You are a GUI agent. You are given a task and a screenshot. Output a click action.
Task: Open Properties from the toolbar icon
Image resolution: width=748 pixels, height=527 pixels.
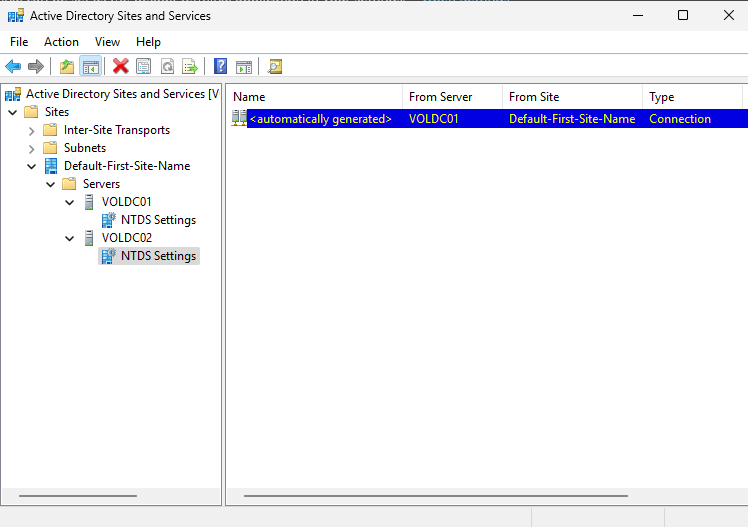(x=144, y=67)
